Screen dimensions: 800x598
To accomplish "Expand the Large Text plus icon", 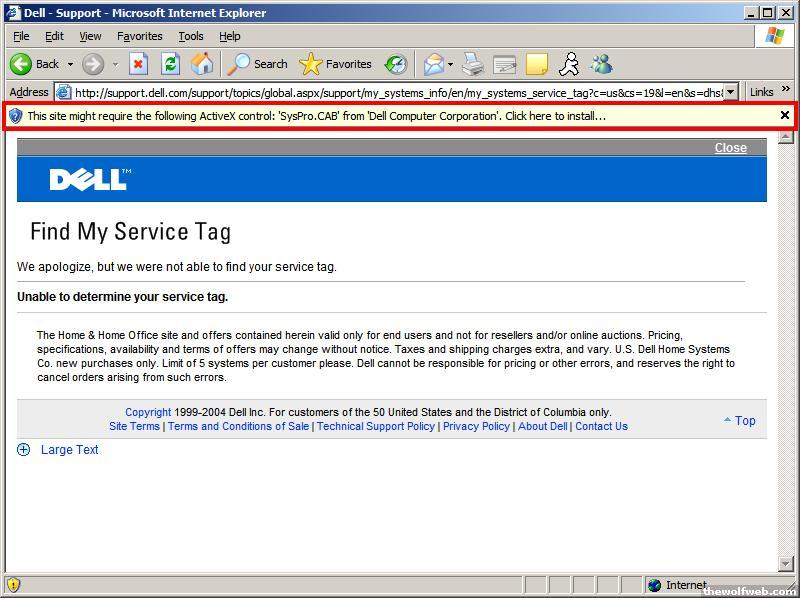I will [x=24, y=450].
